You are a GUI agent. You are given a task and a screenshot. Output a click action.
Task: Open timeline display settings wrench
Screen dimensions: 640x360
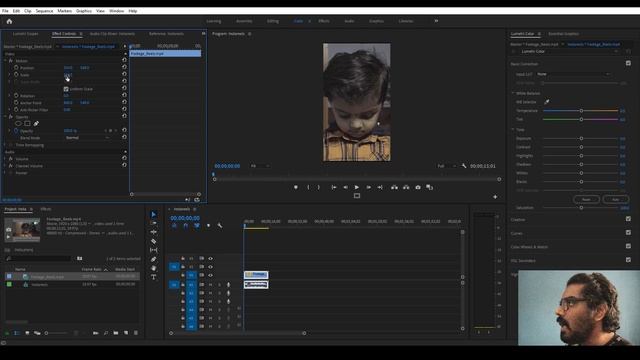click(x=220, y=225)
